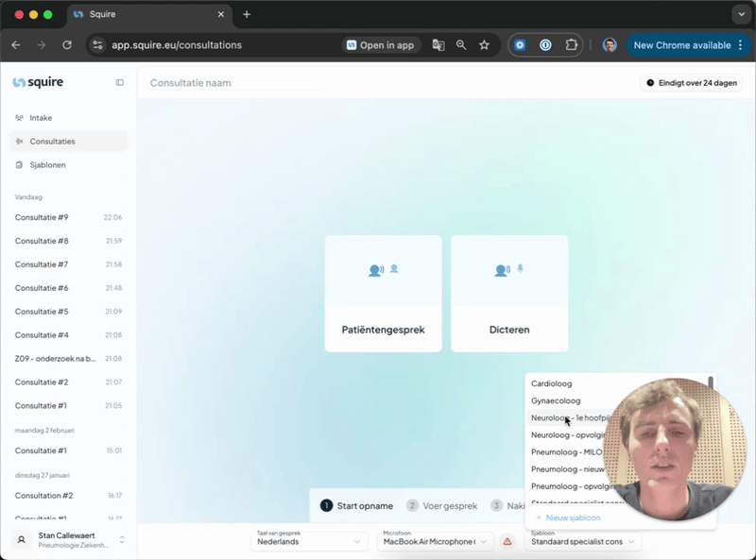Reload the page
Image resolution: width=756 pixels, height=560 pixels.
(67, 44)
